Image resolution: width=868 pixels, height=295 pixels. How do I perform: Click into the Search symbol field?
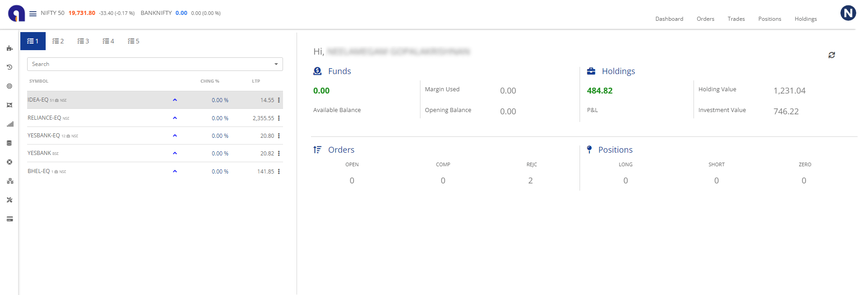click(149, 64)
